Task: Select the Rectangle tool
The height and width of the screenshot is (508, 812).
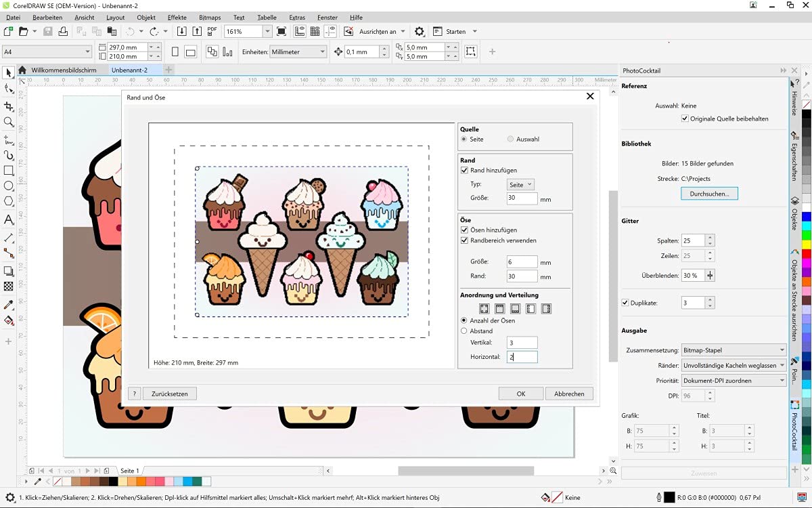Action: click(x=9, y=171)
